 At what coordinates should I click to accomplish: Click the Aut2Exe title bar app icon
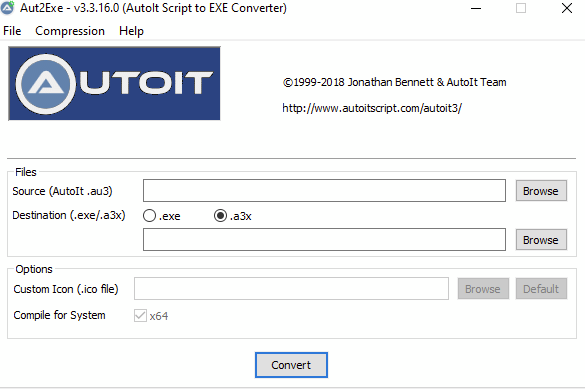pyautogui.click(x=7, y=8)
